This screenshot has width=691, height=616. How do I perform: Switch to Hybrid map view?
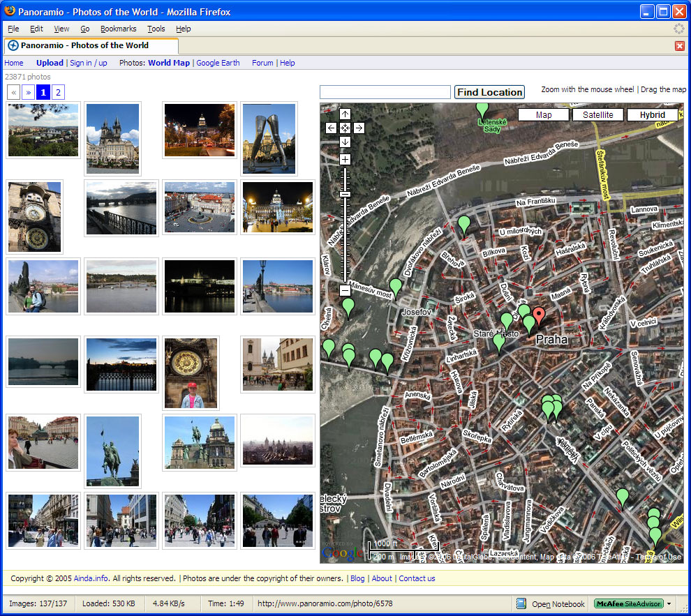(x=652, y=115)
